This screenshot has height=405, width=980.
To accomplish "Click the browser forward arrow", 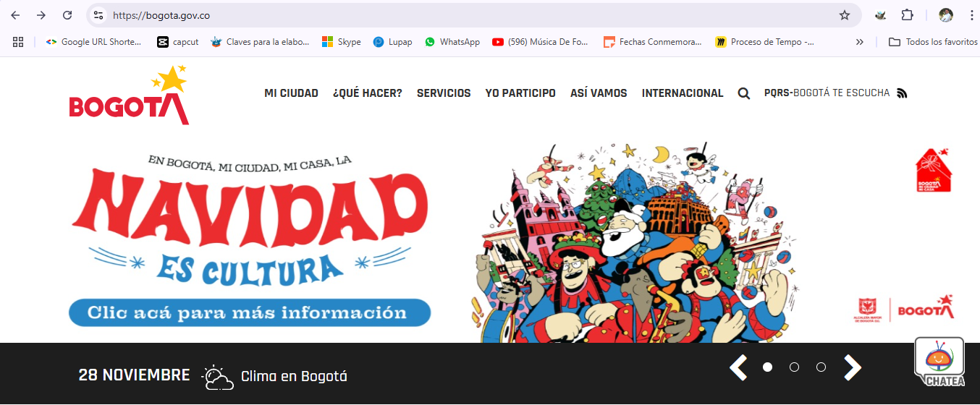I will point(41,15).
